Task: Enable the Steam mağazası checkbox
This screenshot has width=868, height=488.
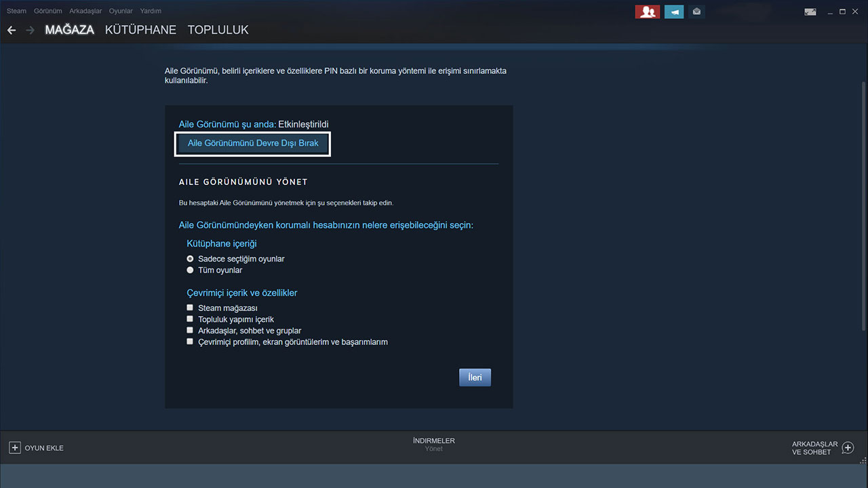Action: coord(190,307)
